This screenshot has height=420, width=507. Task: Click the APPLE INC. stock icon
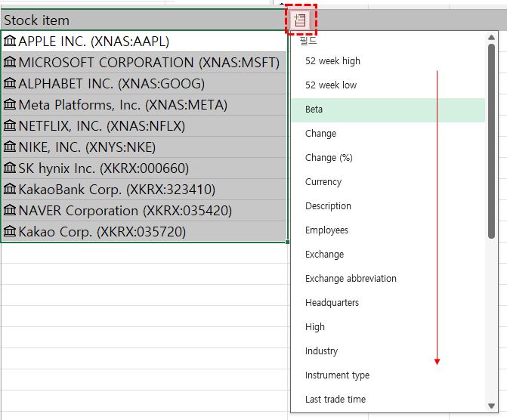pyautogui.click(x=10, y=41)
